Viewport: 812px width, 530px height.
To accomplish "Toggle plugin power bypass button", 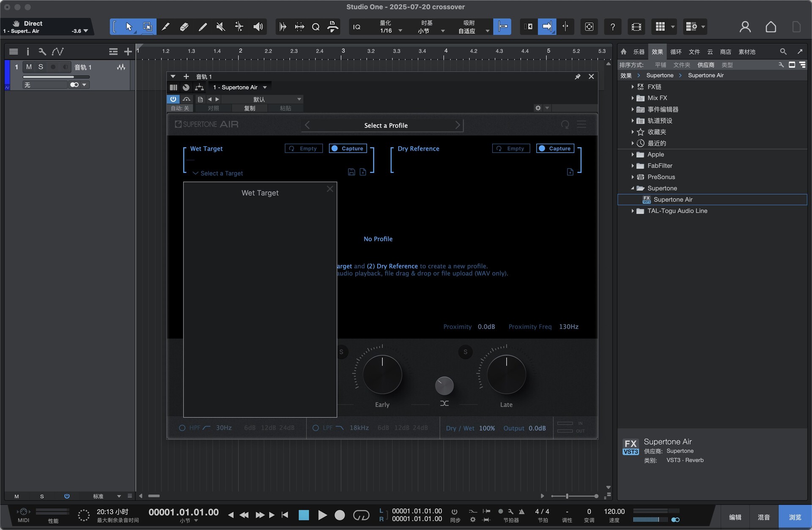I will click(173, 99).
